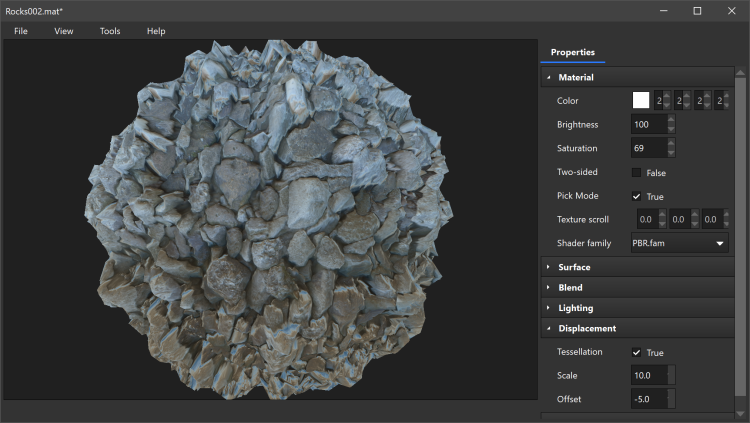Open the View menu

(x=64, y=31)
